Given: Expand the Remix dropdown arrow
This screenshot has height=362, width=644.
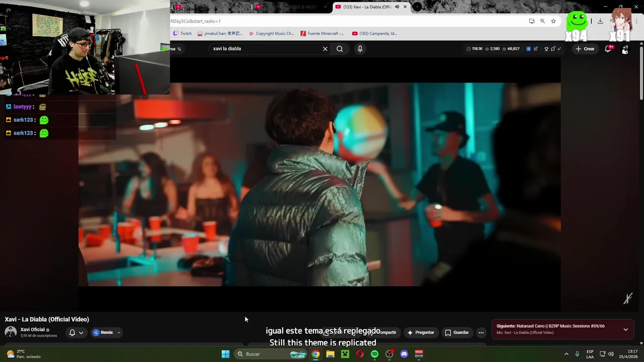Looking at the screenshot, I should [x=119, y=332].
